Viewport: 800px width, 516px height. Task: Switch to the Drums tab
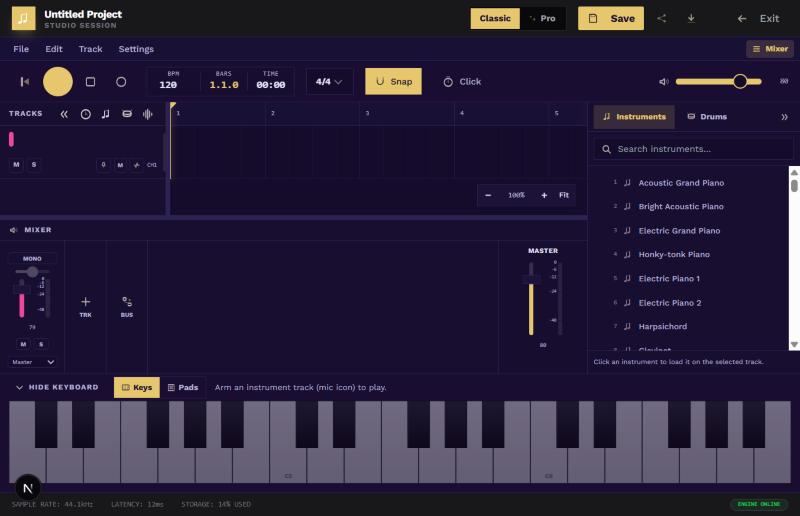[707, 117]
